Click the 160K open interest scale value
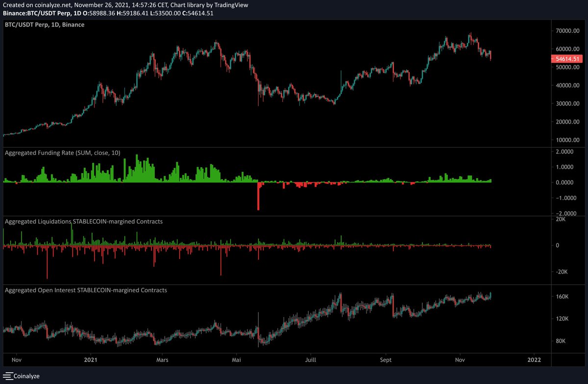This screenshot has width=588, height=384. (562, 296)
